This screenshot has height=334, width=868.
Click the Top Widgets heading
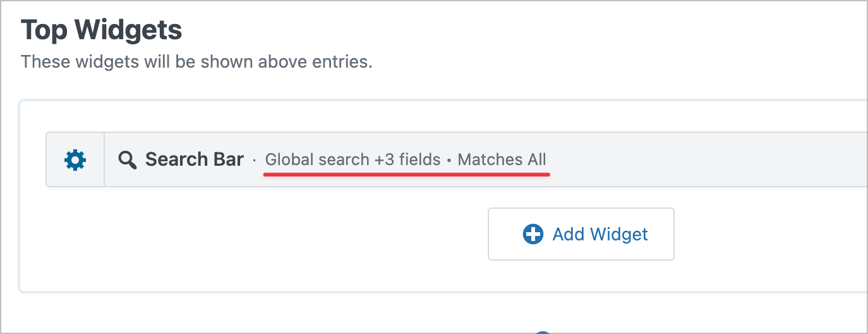(102, 30)
